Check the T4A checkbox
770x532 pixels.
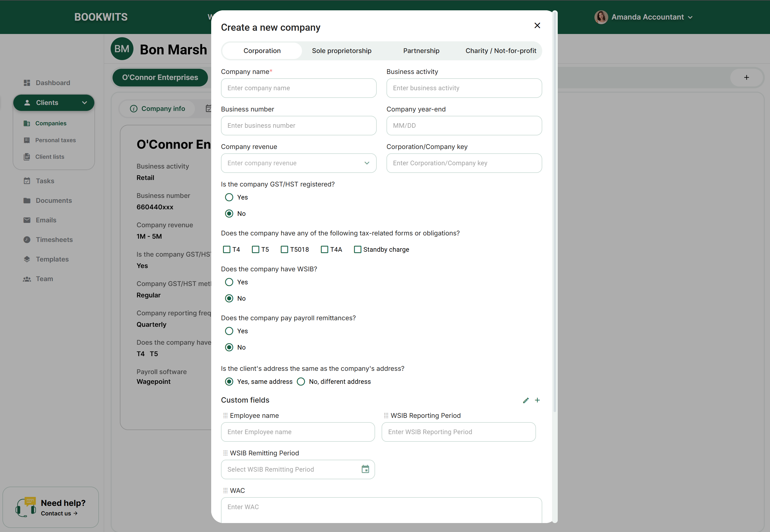[324, 249]
